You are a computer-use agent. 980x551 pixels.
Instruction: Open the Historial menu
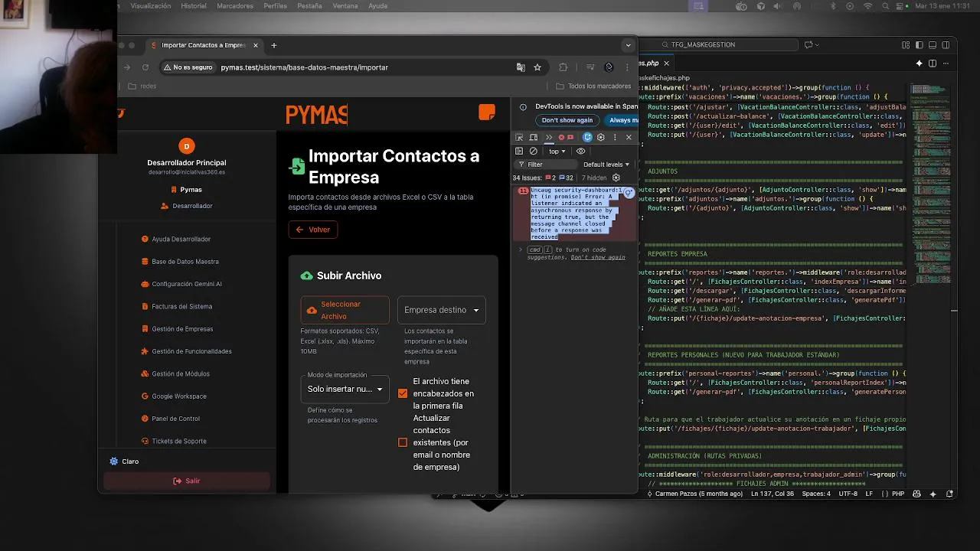point(194,6)
